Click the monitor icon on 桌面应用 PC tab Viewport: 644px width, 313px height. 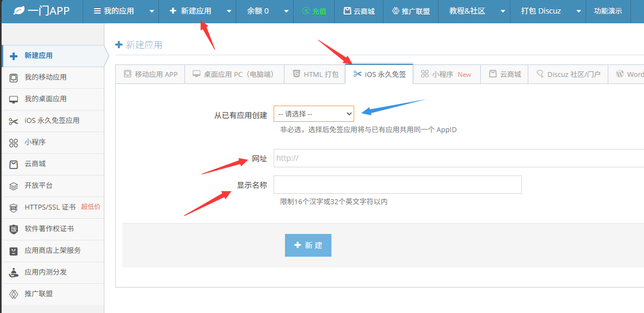point(196,74)
